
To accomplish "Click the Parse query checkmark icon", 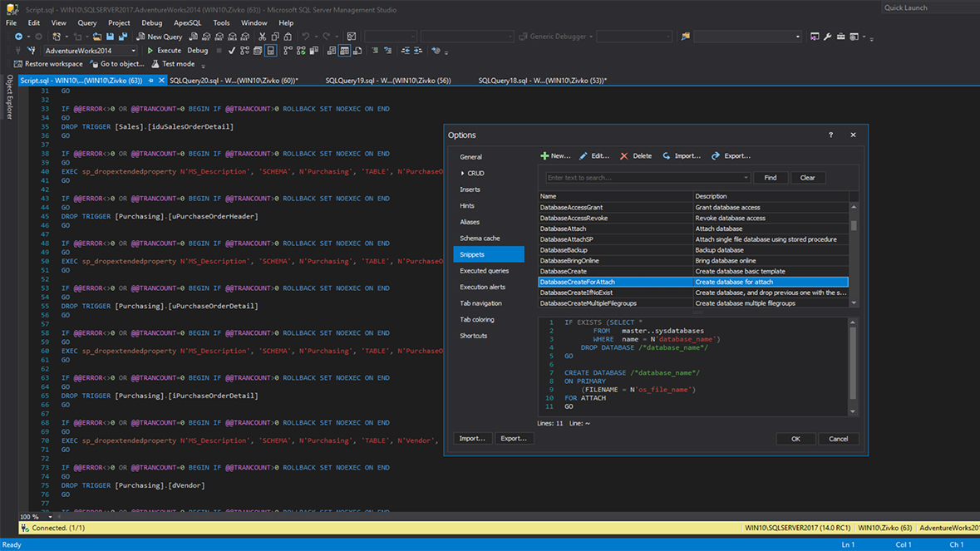I will 230,50.
